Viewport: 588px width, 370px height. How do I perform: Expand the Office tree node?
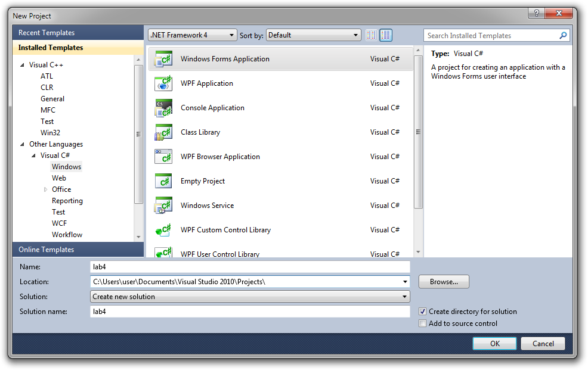pos(45,189)
